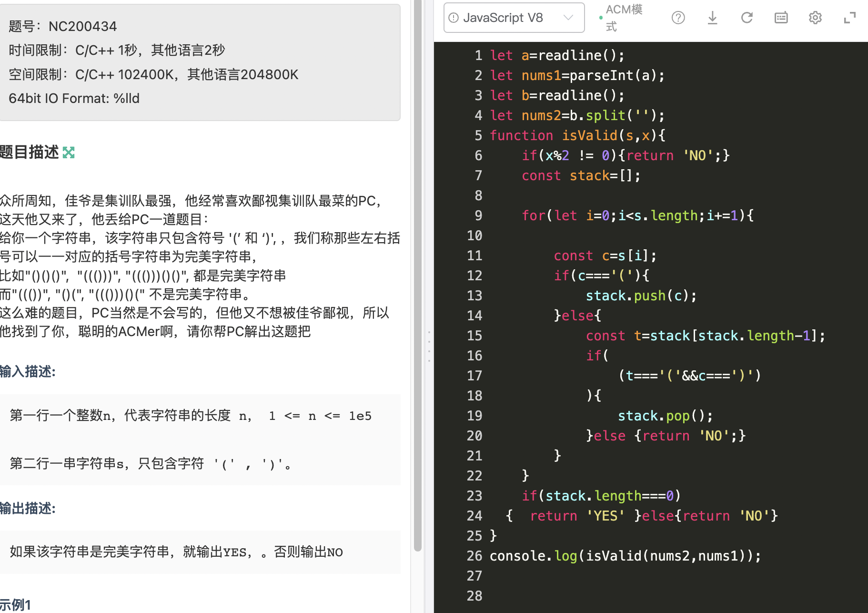Click code line 5 'function isValid(s,x){'
The width and height of the screenshot is (868, 613).
pos(577,135)
